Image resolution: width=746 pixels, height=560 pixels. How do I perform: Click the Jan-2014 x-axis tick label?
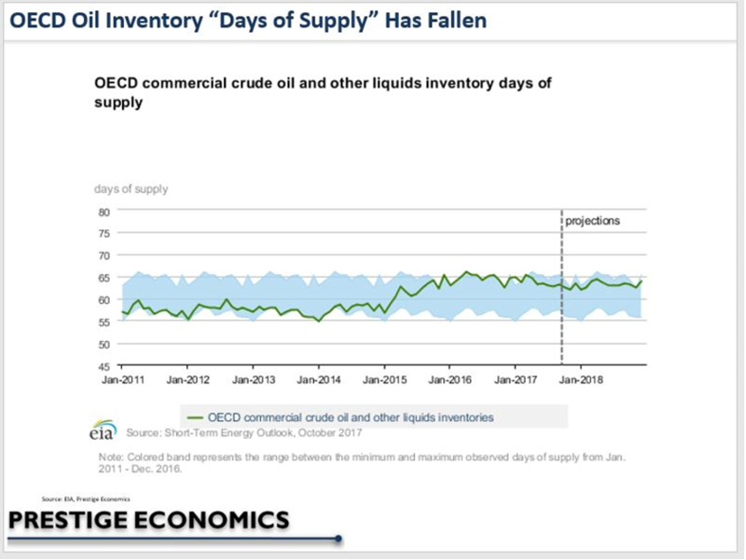319,380
